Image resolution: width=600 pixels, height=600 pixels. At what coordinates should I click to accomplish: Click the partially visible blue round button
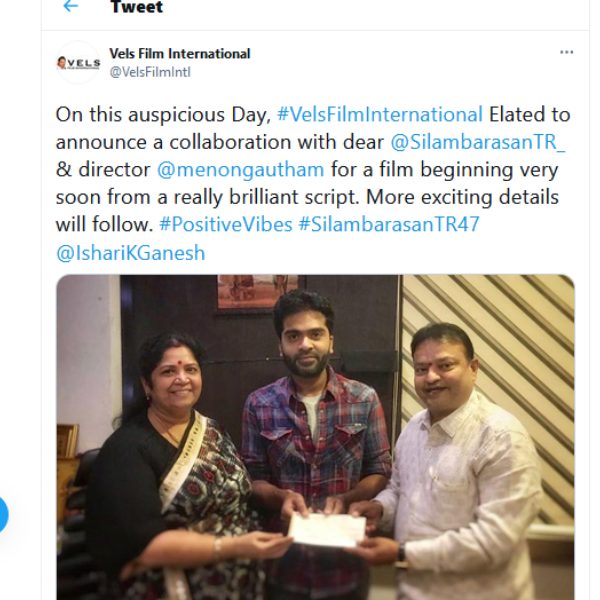pyautogui.click(x=2, y=514)
